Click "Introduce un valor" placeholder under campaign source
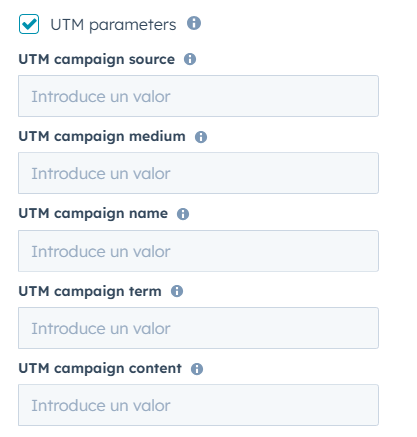This screenshot has width=417, height=437. pos(101,97)
